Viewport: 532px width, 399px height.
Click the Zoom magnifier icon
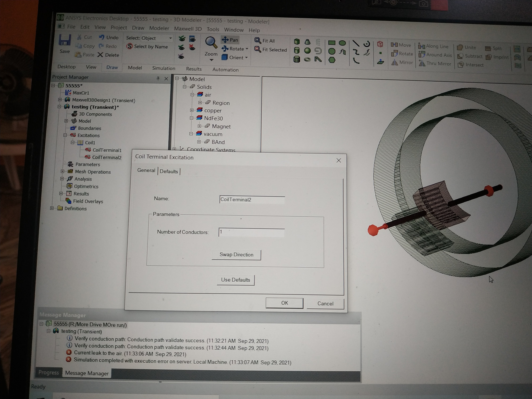(x=211, y=42)
